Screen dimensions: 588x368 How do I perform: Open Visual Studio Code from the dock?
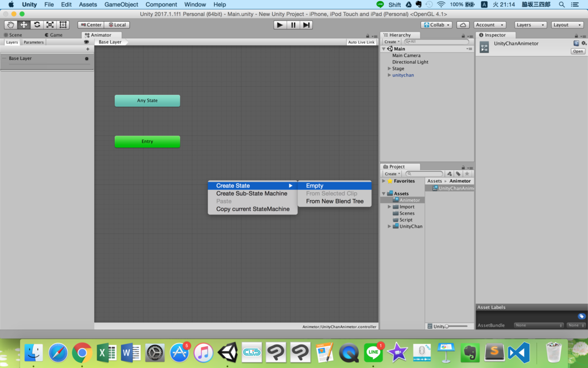519,352
